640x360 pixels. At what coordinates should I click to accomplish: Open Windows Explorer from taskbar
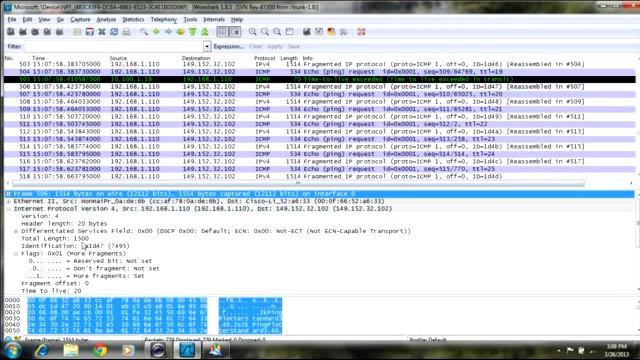(71, 351)
